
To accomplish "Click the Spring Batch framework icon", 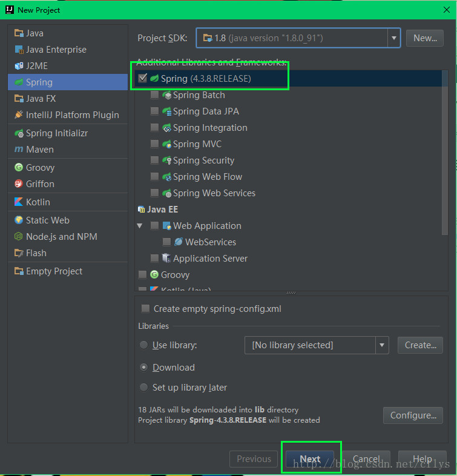I will [x=166, y=95].
